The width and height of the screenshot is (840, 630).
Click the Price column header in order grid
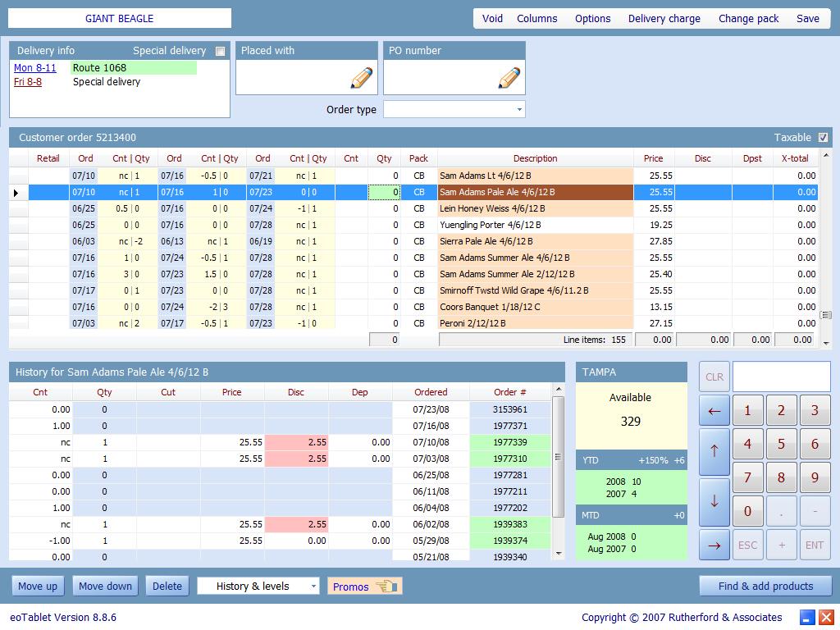point(654,158)
